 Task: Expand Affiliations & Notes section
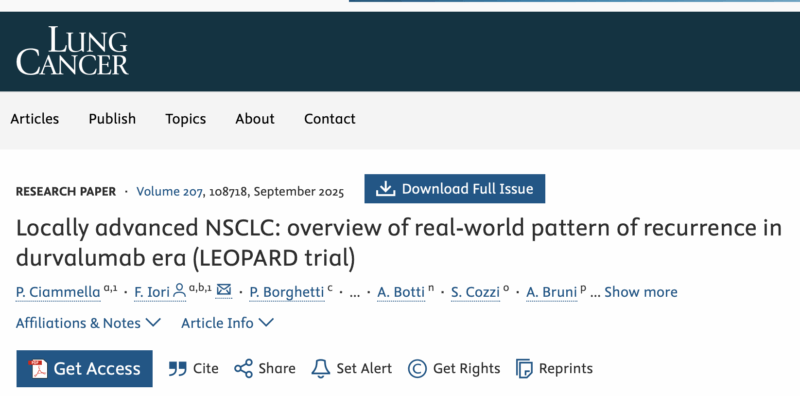click(x=88, y=323)
